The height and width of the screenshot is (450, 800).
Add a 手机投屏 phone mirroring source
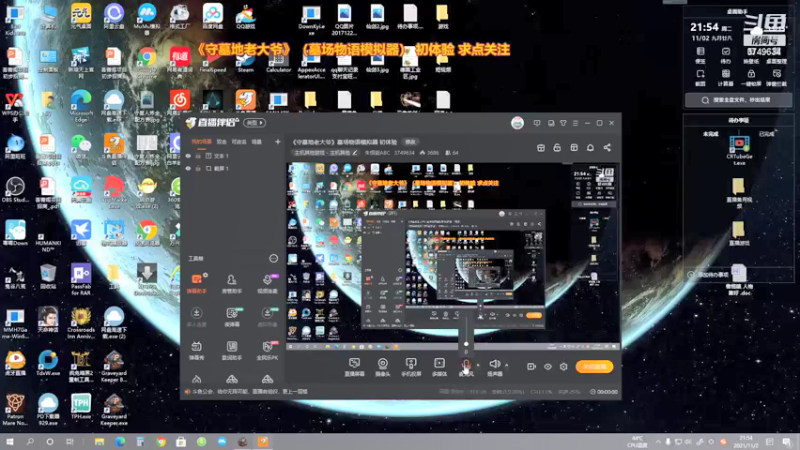click(x=411, y=366)
